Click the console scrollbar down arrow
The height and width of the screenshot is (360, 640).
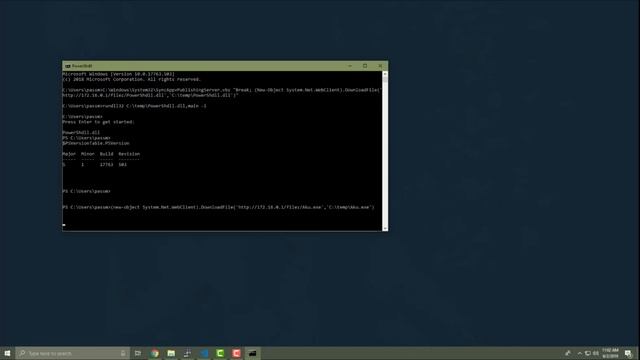tap(384, 228)
